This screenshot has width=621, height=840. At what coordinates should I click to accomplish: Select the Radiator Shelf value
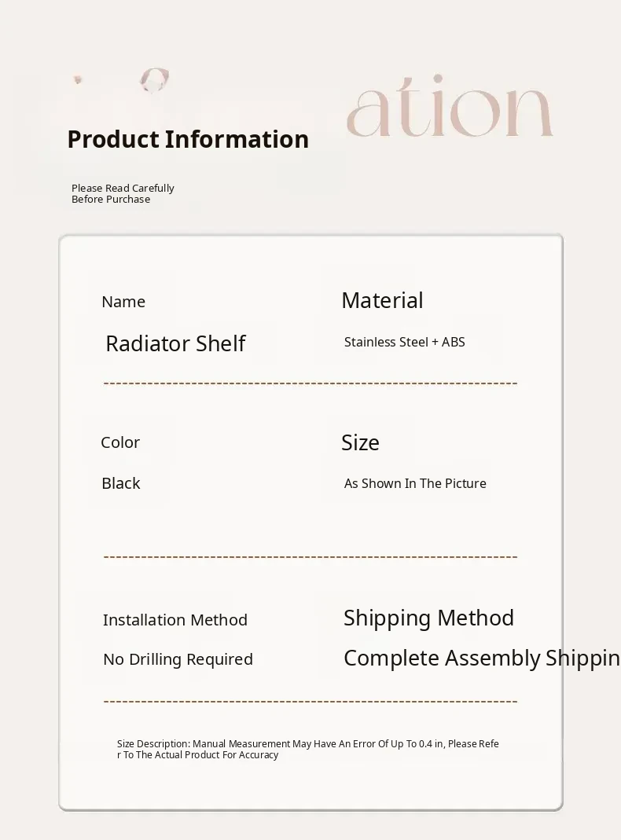click(x=175, y=343)
